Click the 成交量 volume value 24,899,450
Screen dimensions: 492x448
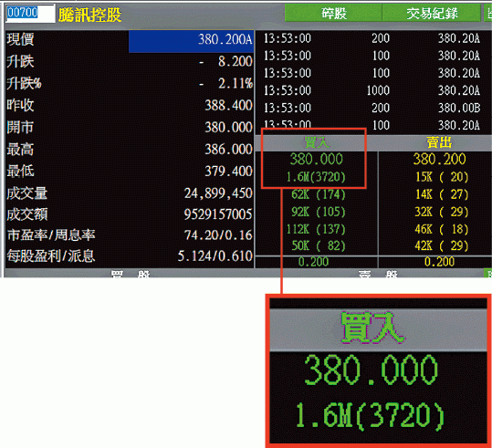pos(218,193)
